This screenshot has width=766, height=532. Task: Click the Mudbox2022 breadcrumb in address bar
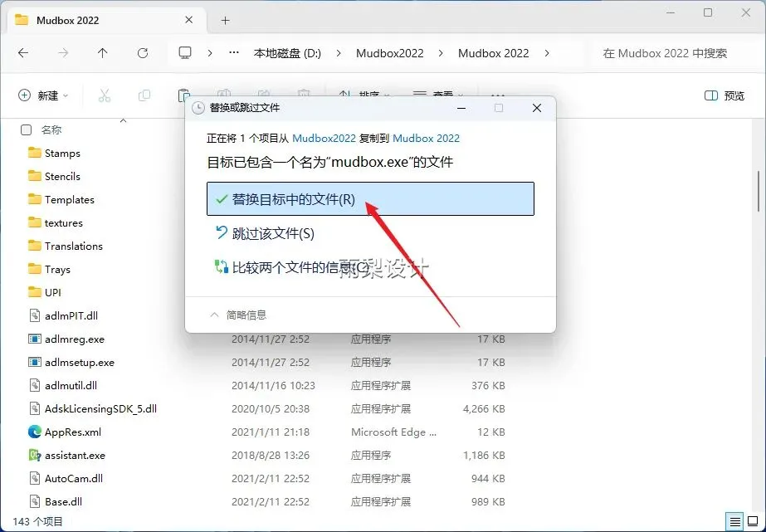[x=390, y=53]
